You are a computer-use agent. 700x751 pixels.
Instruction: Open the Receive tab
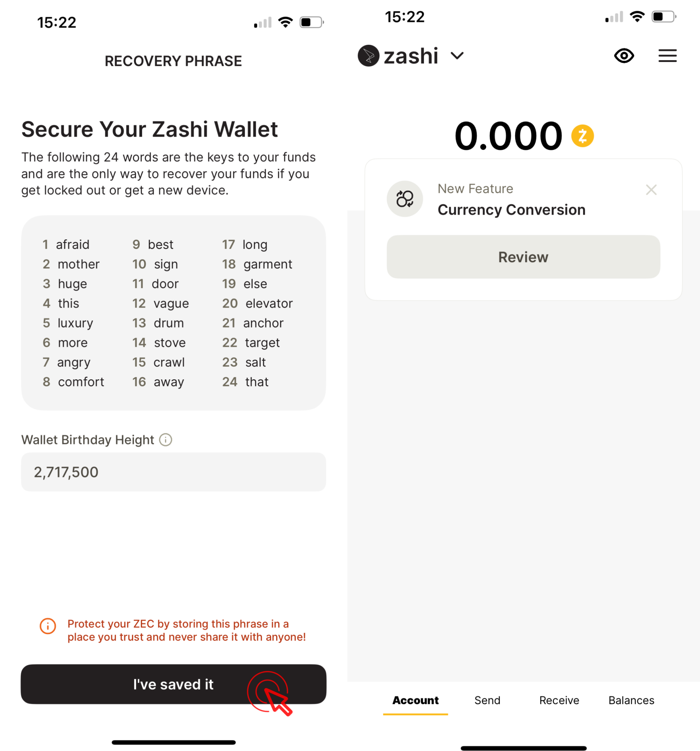559,700
